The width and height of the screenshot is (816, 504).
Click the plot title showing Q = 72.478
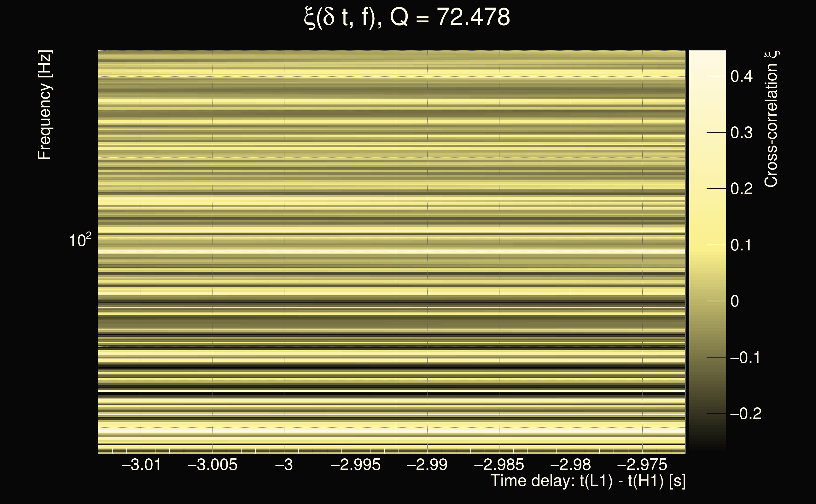pos(407,17)
